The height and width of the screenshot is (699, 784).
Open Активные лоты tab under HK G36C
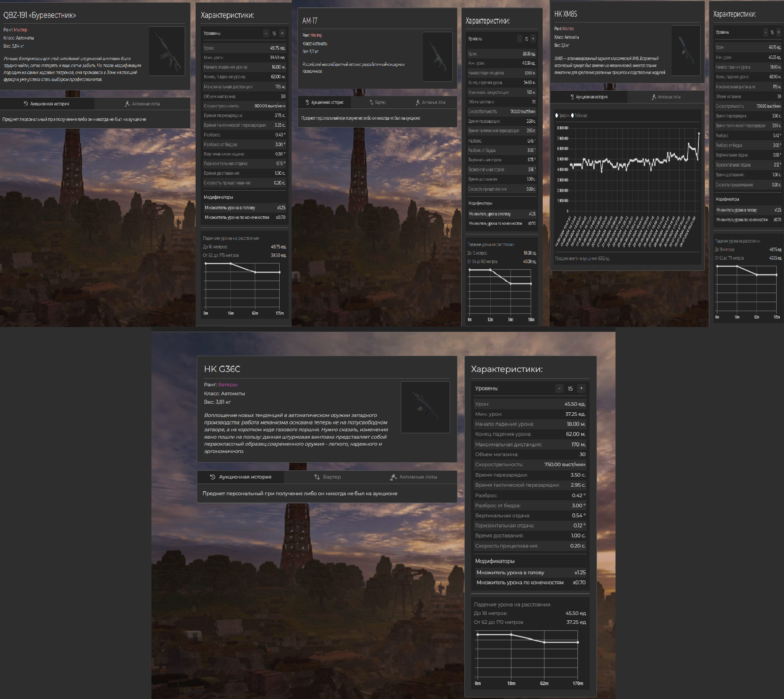pyautogui.click(x=414, y=477)
